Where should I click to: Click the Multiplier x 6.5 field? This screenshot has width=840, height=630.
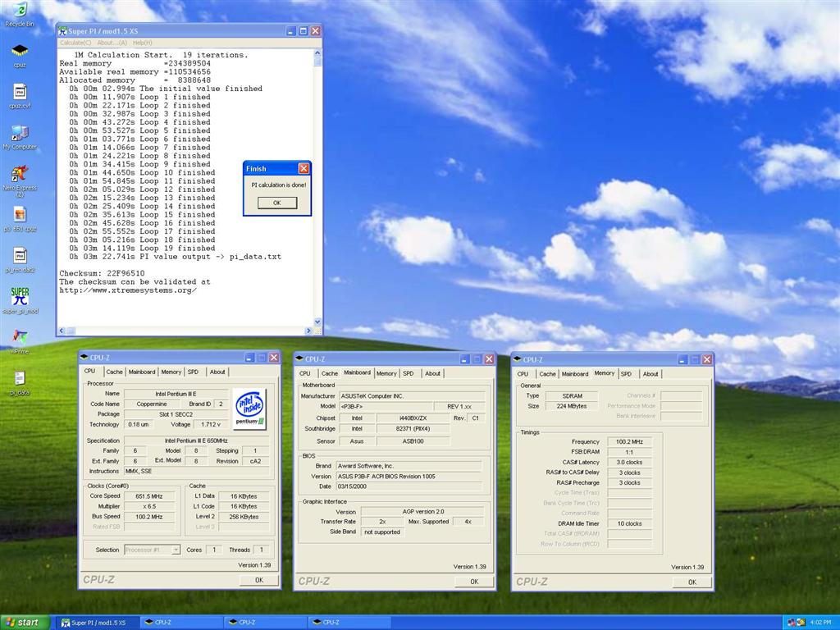[149, 506]
